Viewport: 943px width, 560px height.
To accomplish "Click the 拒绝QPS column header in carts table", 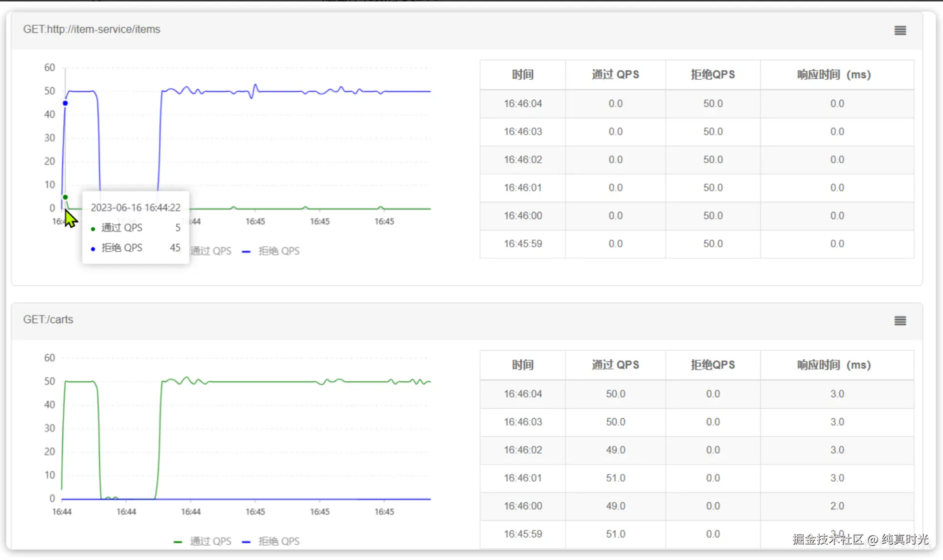I will [713, 365].
